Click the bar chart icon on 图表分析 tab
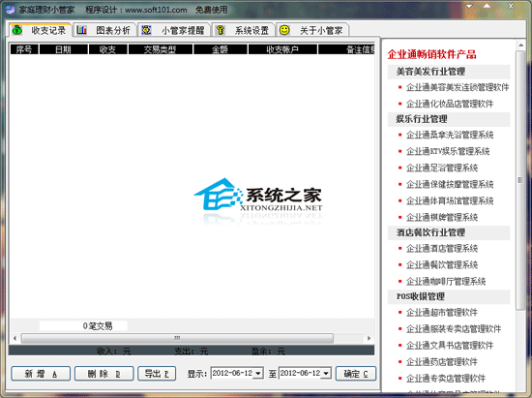This screenshot has width=532, height=398. click(x=81, y=30)
